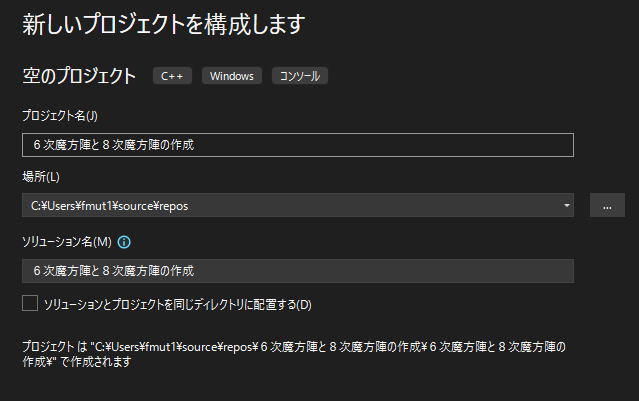
Task: Click the ソリューション名 text input field
Action: (x=297, y=271)
